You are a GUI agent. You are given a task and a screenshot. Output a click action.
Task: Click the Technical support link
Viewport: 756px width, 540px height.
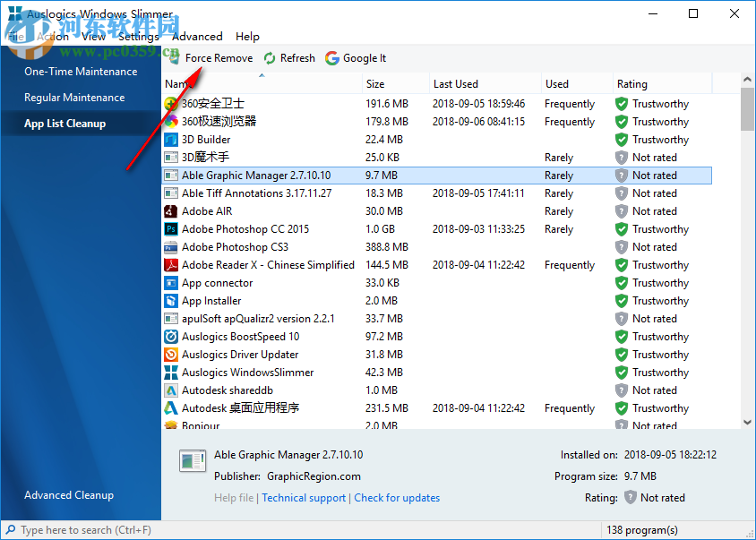[x=304, y=497]
